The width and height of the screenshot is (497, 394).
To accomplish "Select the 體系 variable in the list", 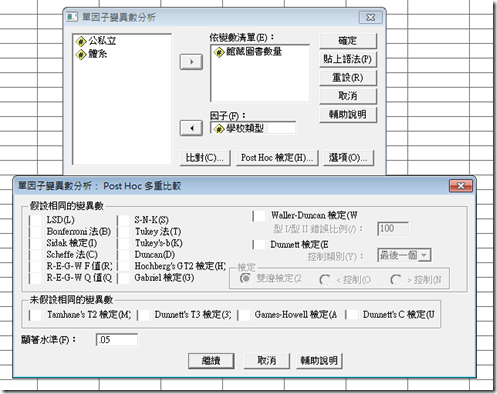I will pos(91,54).
